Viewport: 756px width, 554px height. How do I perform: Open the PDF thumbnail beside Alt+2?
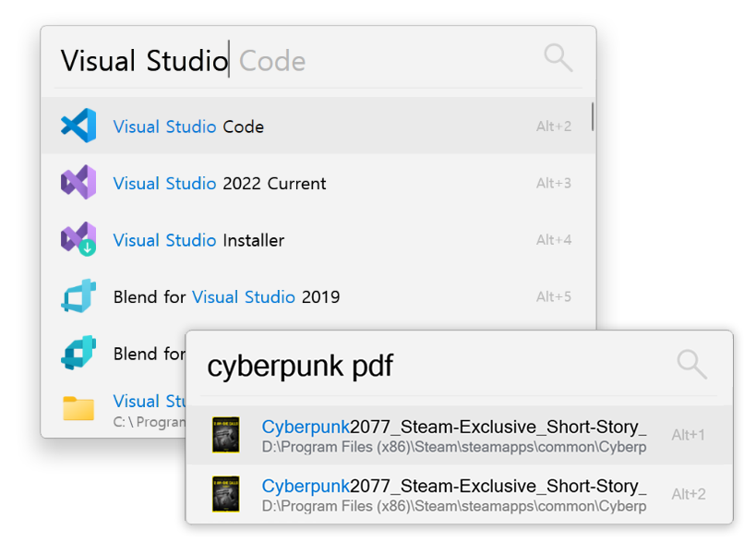point(225,494)
